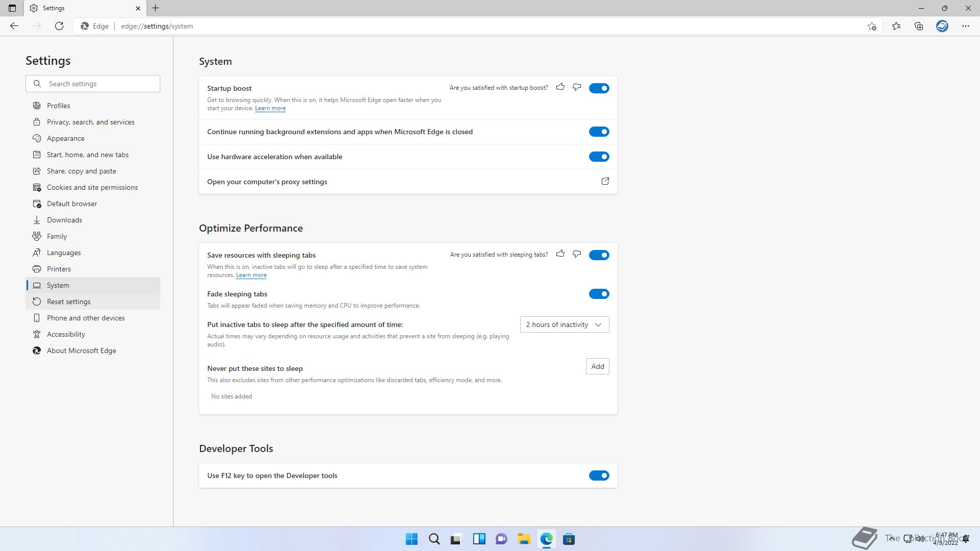Image resolution: width=980 pixels, height=551 pixels.
Task: Select Share, copy and paste
Action: [x=93, y=171]
